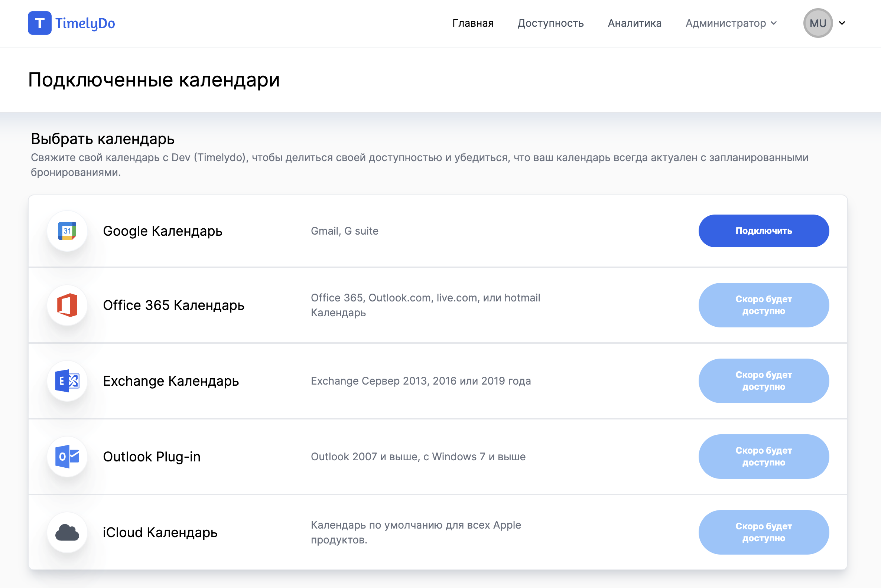Select the Office 365 Календарь title

tap(173, 305)
